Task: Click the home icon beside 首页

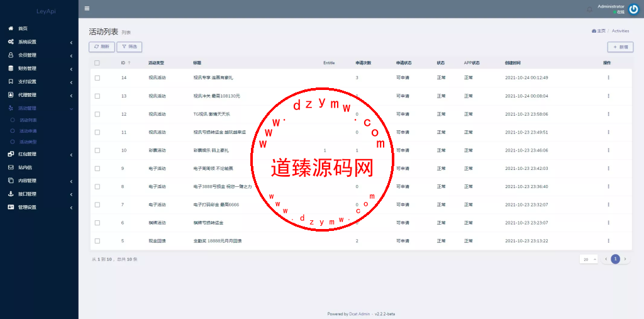Action: pyautogui.click(x=11, y=28)
